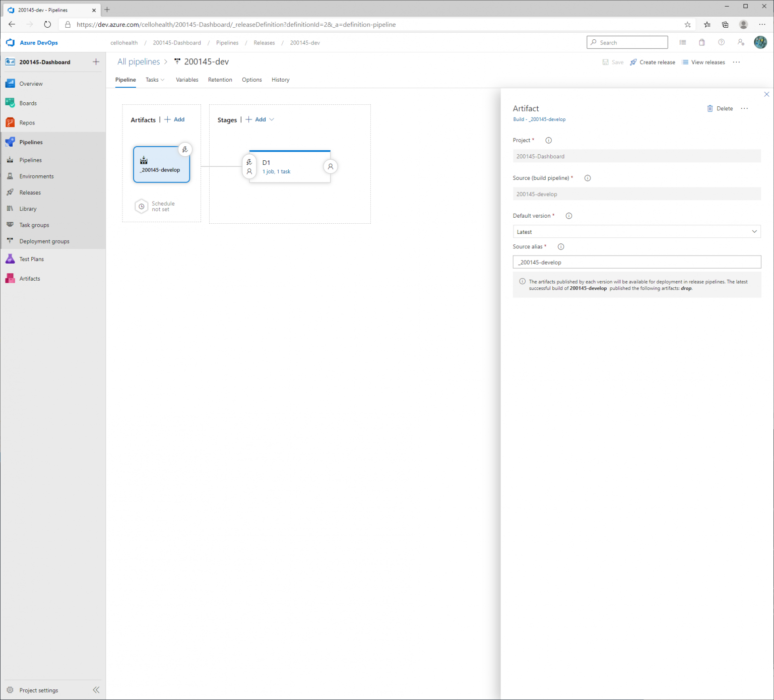Open Environments from the sidebar

(36, 176)
